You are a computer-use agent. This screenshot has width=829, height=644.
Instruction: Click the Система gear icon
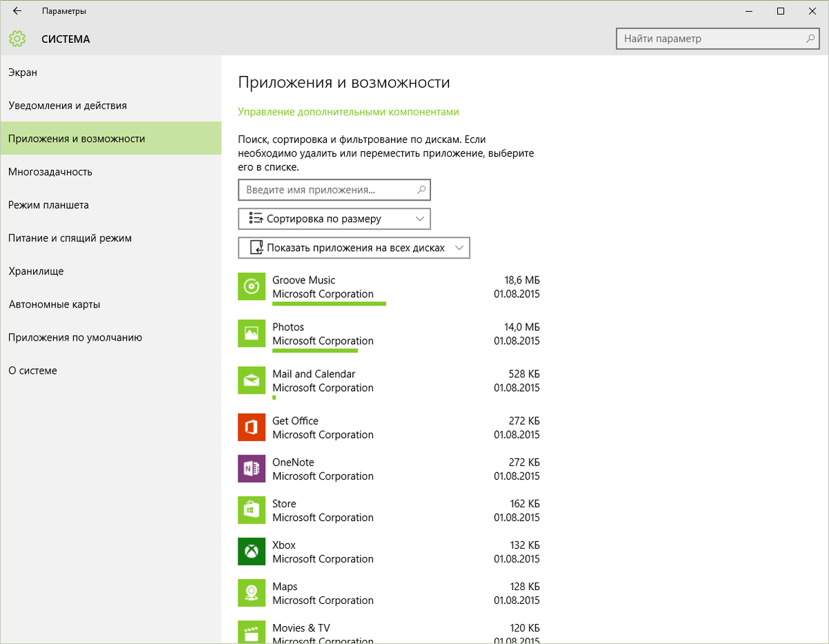click(x=17, y=39)
